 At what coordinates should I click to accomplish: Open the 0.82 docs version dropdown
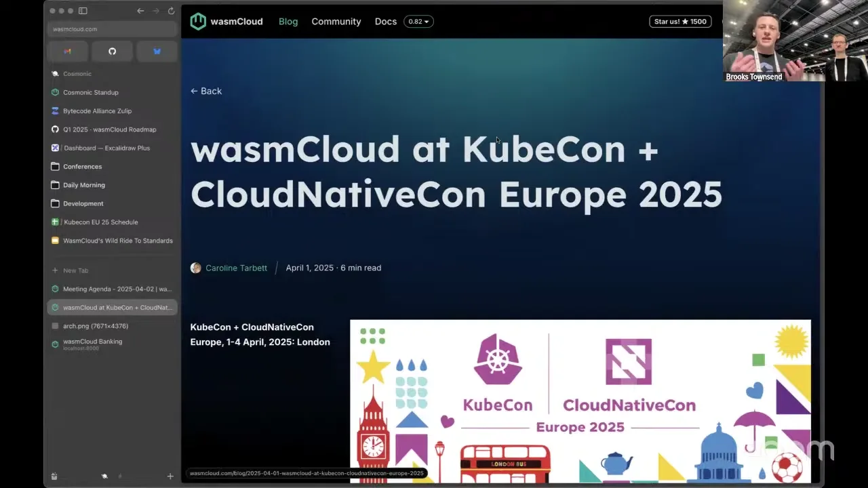(418, 22)
